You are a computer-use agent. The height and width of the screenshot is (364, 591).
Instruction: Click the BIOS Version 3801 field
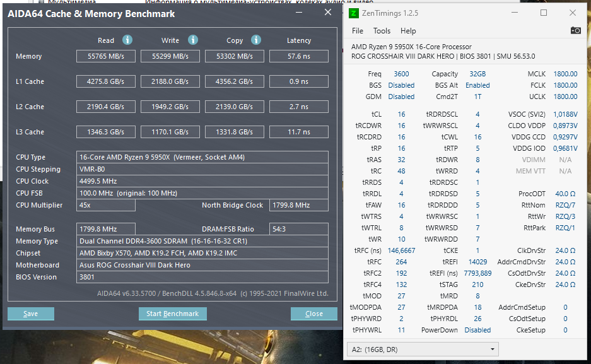click(202, 277)
